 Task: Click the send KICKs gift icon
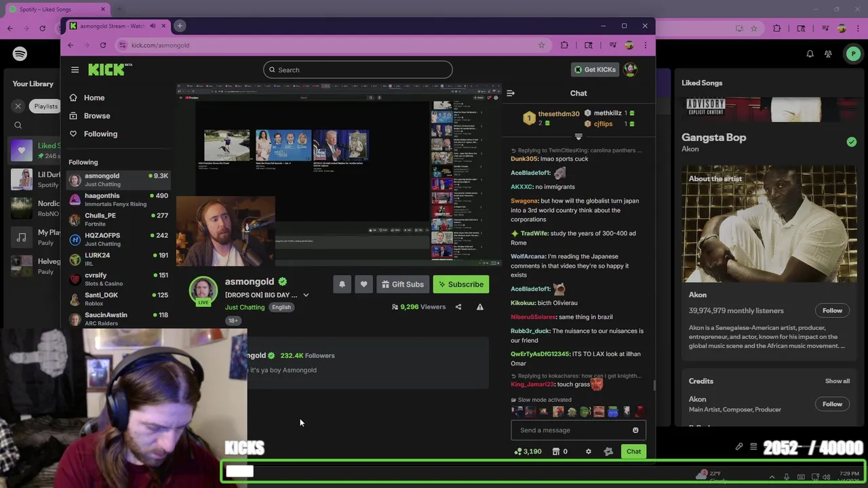tap(608, 451)
